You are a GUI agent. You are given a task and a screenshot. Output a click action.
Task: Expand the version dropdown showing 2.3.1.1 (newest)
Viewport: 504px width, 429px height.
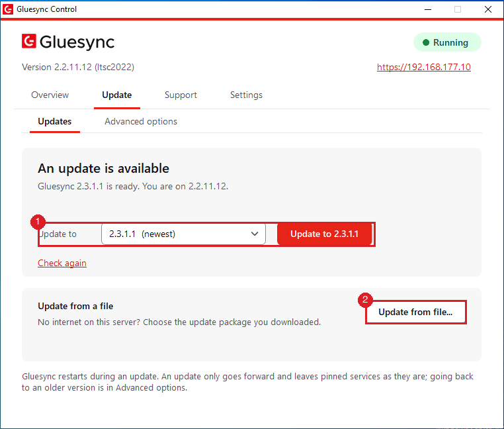(x=183, y=234)
